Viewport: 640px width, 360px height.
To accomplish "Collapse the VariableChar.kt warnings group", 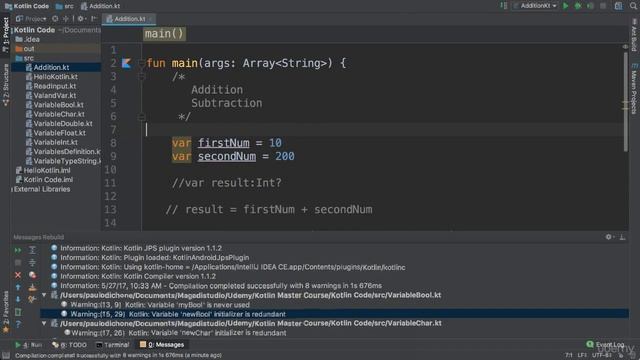I will click(44, 323).
